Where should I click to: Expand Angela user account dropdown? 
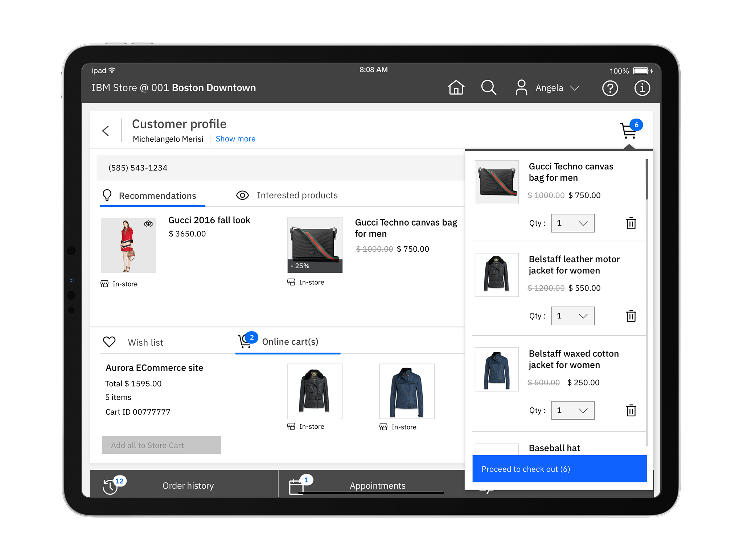pyautogui.click(x=574, y=88)
